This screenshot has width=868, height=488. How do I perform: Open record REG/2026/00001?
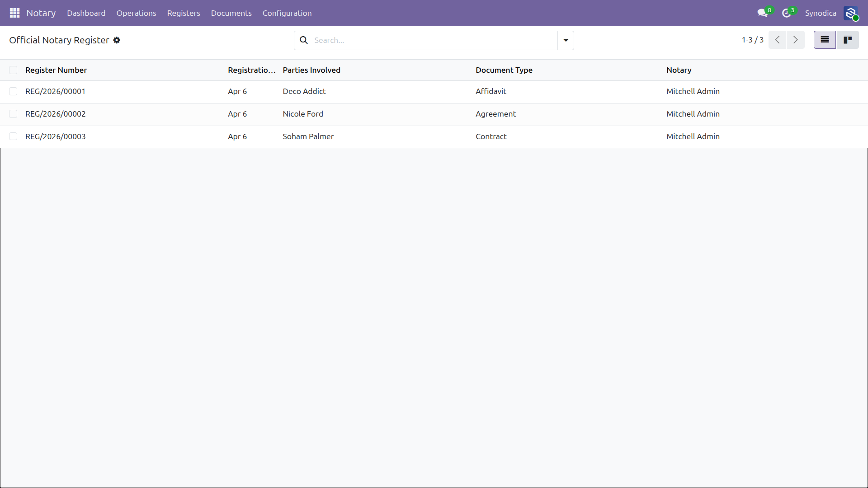(55, 91)
